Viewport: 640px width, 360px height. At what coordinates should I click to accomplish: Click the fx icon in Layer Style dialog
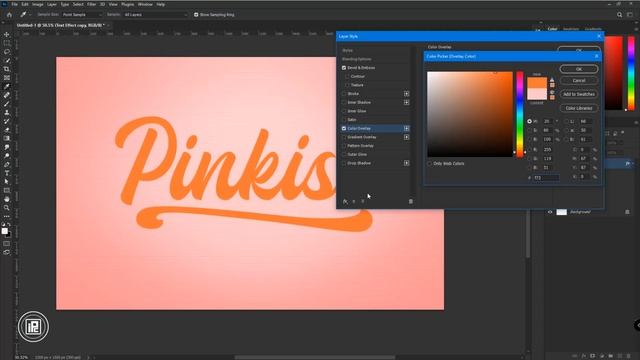[x=345, y=202]
